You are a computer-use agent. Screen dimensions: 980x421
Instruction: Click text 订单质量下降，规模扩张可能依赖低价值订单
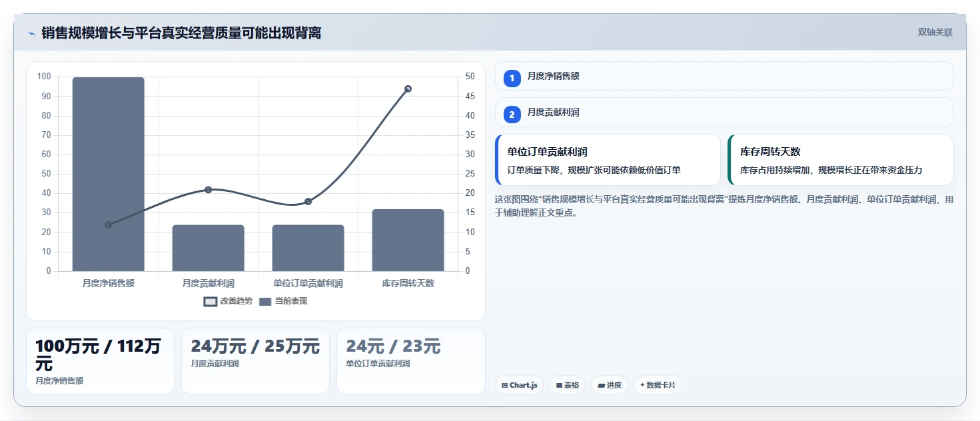point(594,170)
